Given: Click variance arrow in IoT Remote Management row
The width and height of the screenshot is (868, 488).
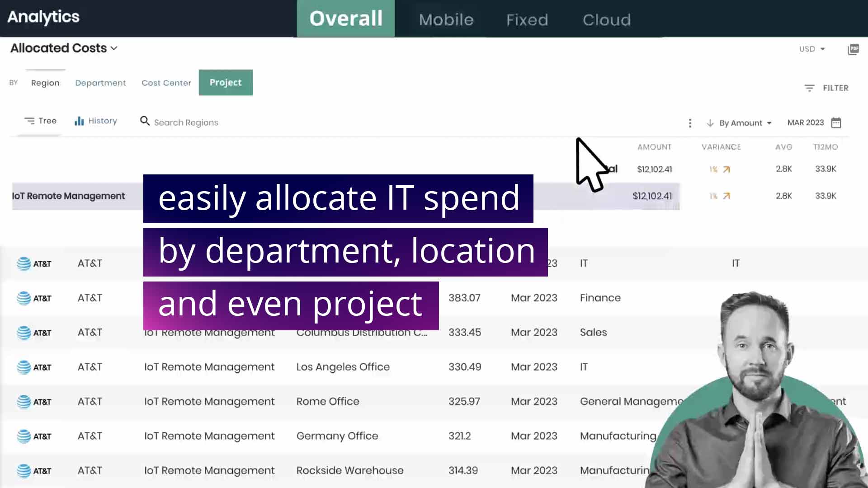Looking at the screenshot, I should click(726, 196).
